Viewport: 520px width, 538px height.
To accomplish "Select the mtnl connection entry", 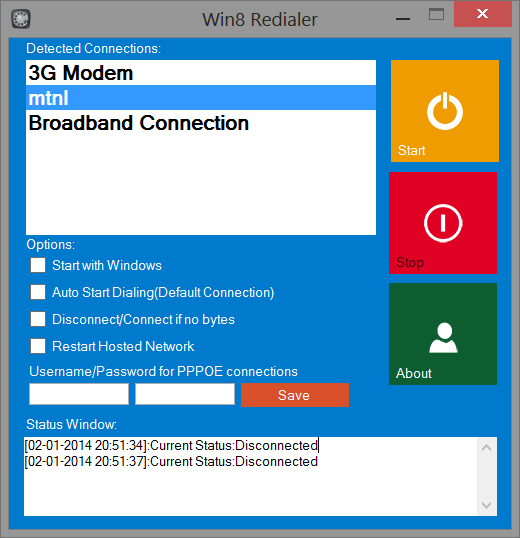I will [201, 98].
